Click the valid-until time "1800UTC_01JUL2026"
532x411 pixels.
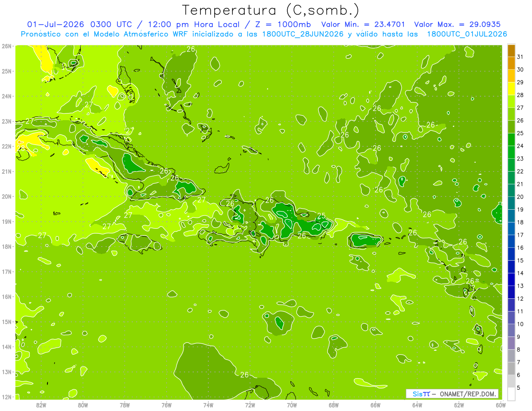467,34
